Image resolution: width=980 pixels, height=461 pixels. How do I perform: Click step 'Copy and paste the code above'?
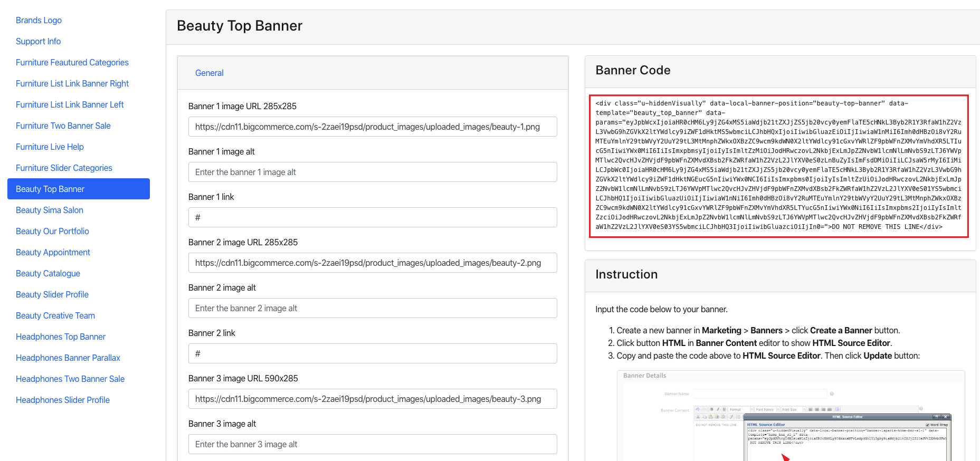pos(768,356)
